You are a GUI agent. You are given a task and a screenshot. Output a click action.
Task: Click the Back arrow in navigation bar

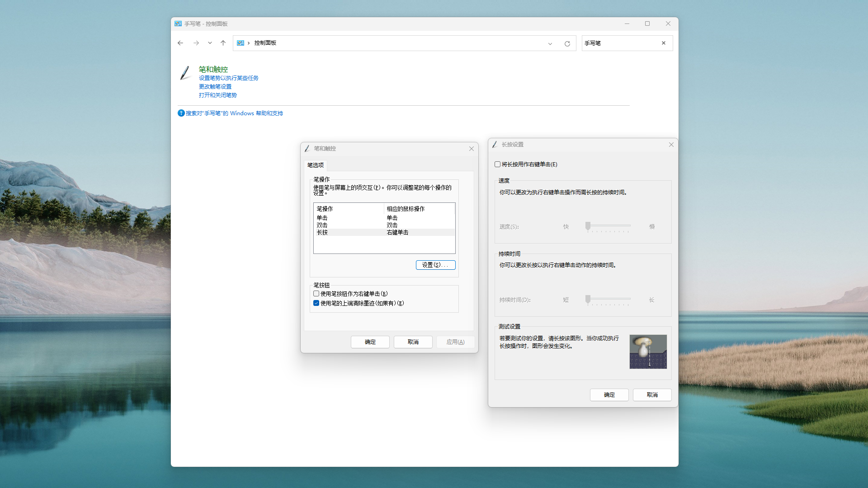click(180, 43)
